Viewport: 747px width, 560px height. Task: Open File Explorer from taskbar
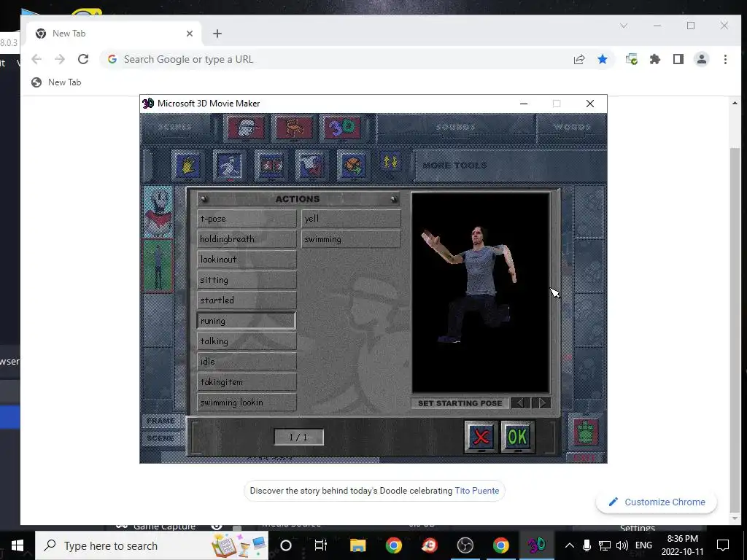(357, 545)
